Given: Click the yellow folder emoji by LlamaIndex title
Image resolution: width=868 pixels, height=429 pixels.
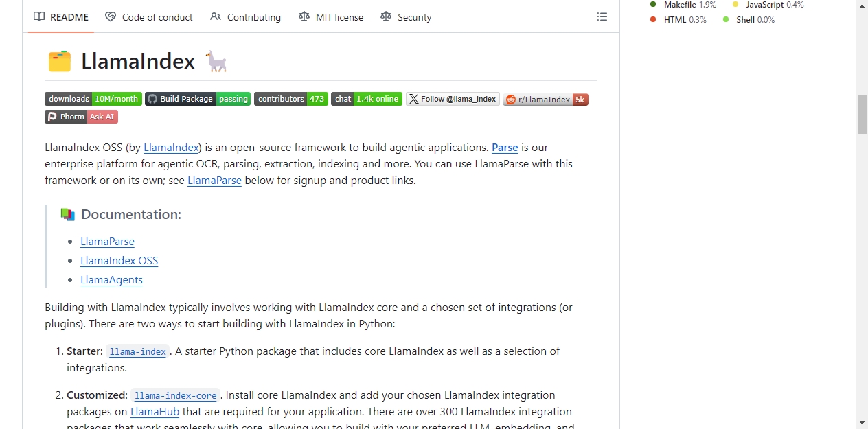Looking at the screenshot, I should [60, 61].
